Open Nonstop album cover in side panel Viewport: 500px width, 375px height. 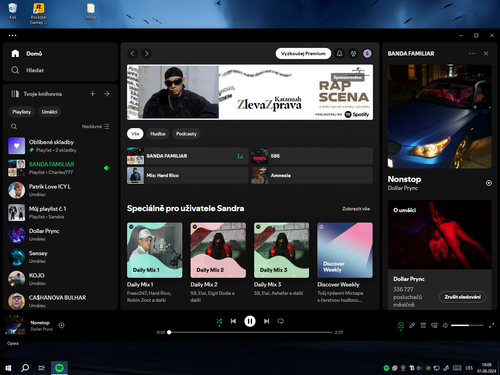coord(440,116)
